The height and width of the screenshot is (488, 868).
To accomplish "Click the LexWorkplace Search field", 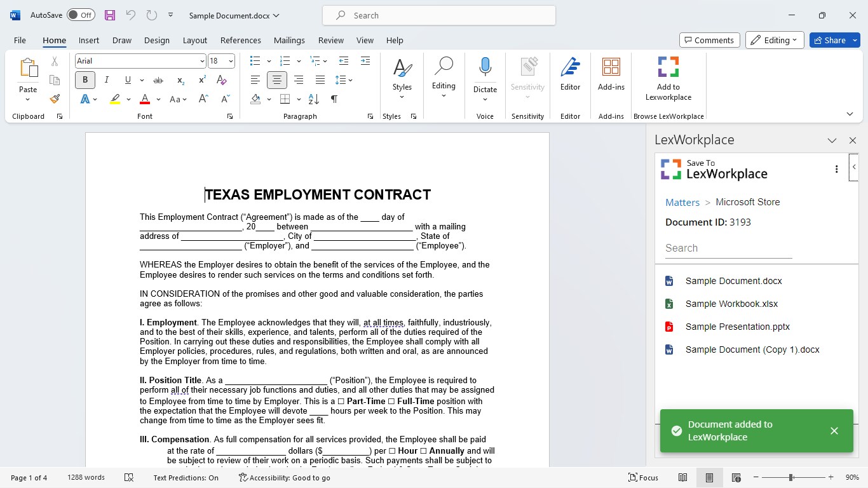I will click(728, 248).
